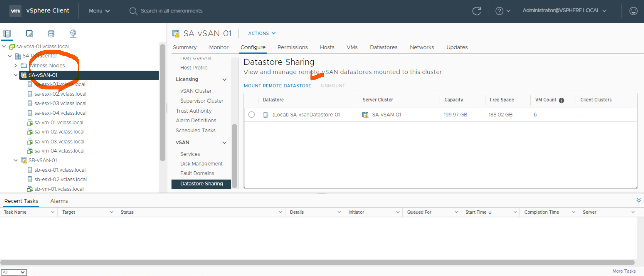Collapse the Recent Tasks panel double chevron
This screenshot has height=276, width=644.
(638, 200)
